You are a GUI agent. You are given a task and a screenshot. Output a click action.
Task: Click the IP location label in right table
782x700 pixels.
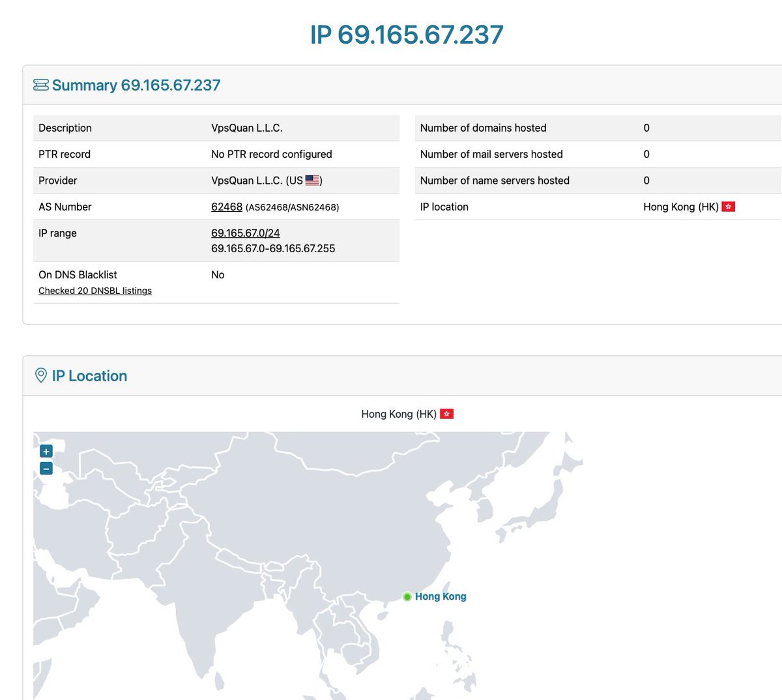click(x=444, y=207)
